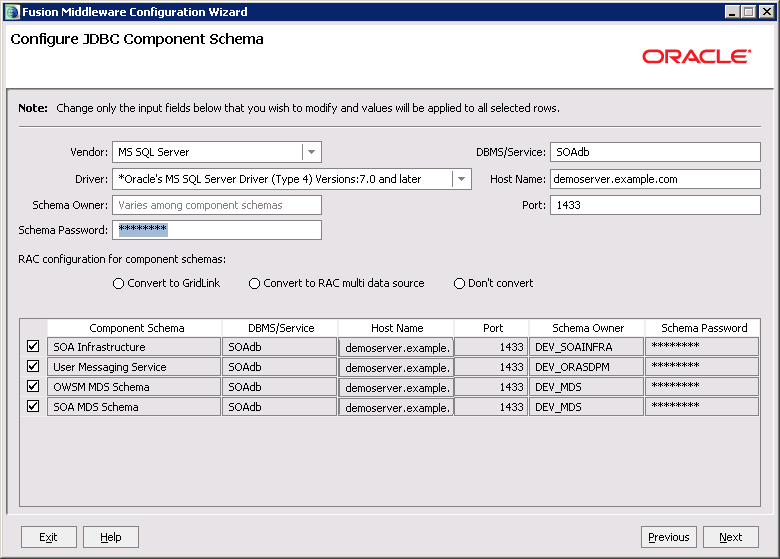Toggle the SOA Infrastructure schema checkbox
780x559 pixels.
(33, 347)
